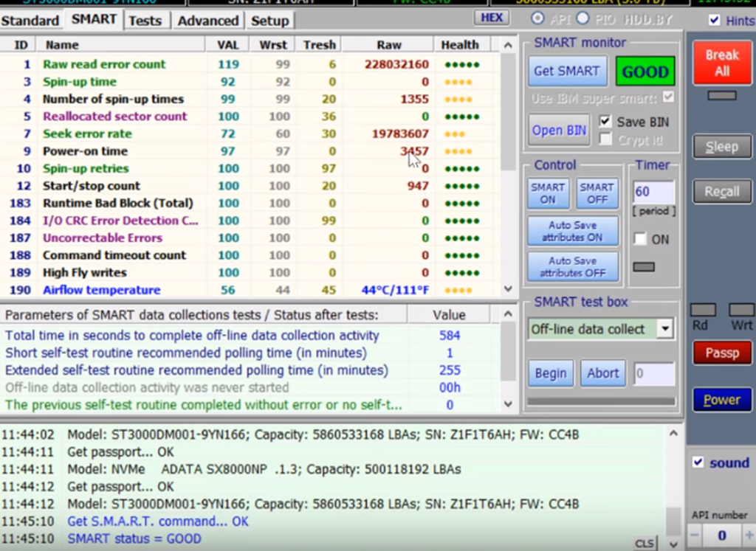
Task: Click the Name column header
Action: (121, 45)
